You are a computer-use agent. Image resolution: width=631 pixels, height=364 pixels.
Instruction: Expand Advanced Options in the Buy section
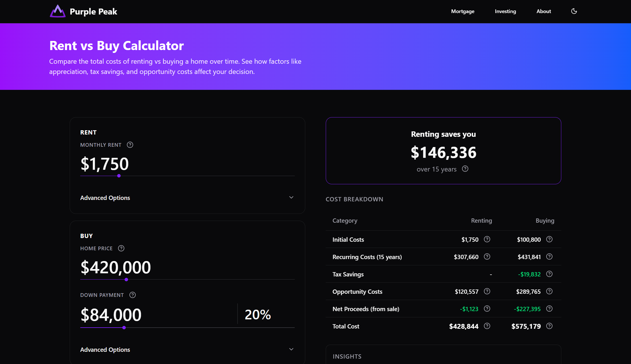(x=105, y=349)
